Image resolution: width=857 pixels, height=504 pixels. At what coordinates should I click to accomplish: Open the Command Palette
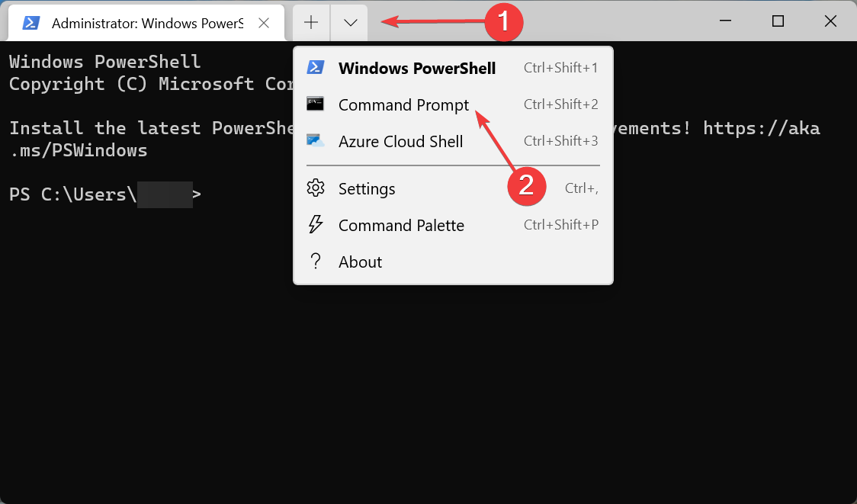click(x=401, y=225)
